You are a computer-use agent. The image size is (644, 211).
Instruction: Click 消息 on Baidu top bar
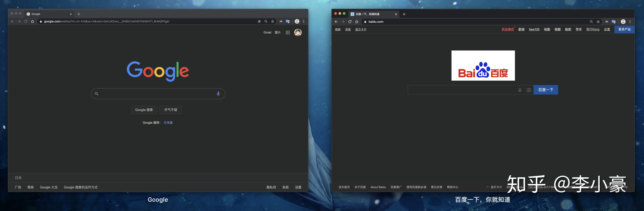click(348, 30)
